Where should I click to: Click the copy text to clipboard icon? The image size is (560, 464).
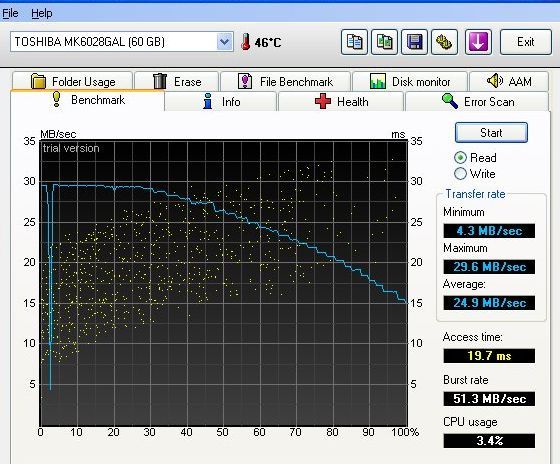(354, 42)
